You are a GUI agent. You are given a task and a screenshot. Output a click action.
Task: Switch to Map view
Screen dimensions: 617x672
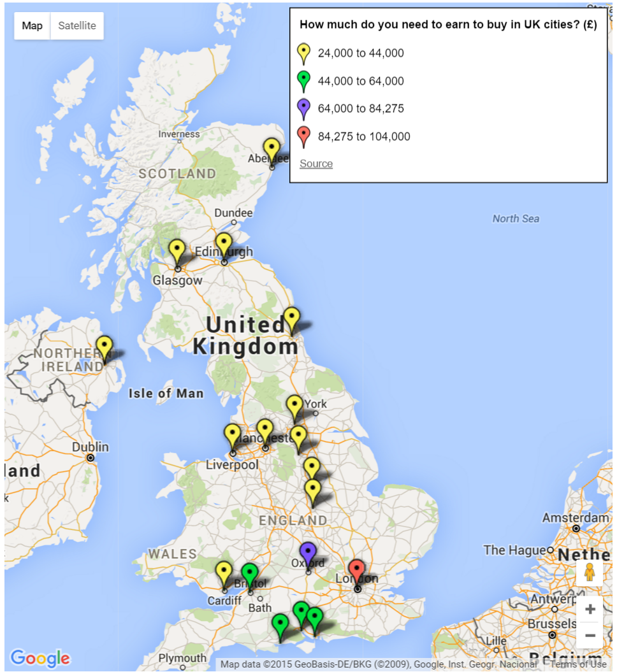pyautogui.click(x=33, y=26)
